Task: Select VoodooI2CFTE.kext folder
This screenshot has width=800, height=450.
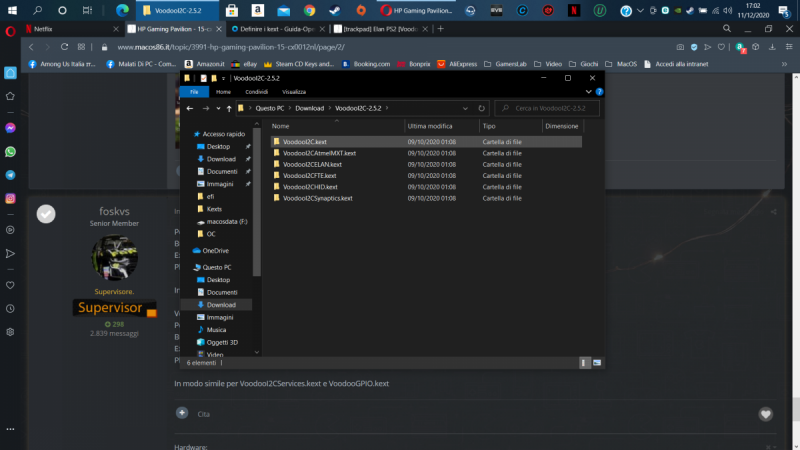Action: point(309,176)
